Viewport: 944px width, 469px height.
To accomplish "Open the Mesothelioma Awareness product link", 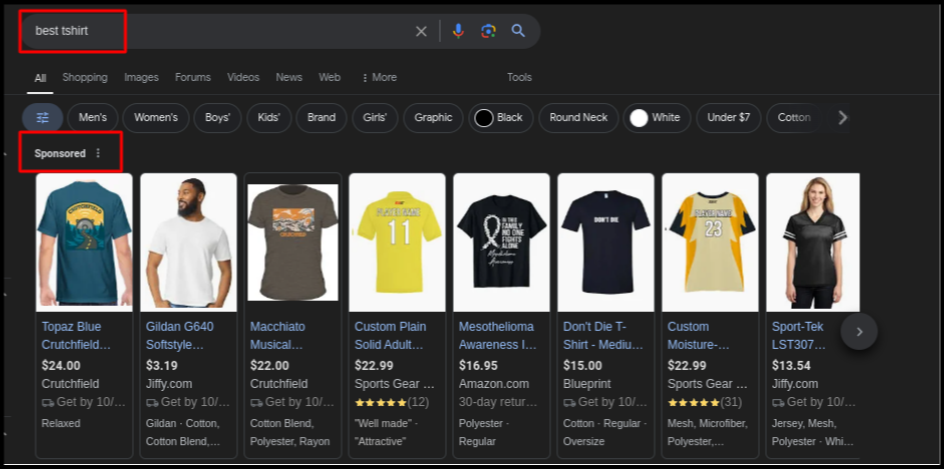I will (497, 336).
